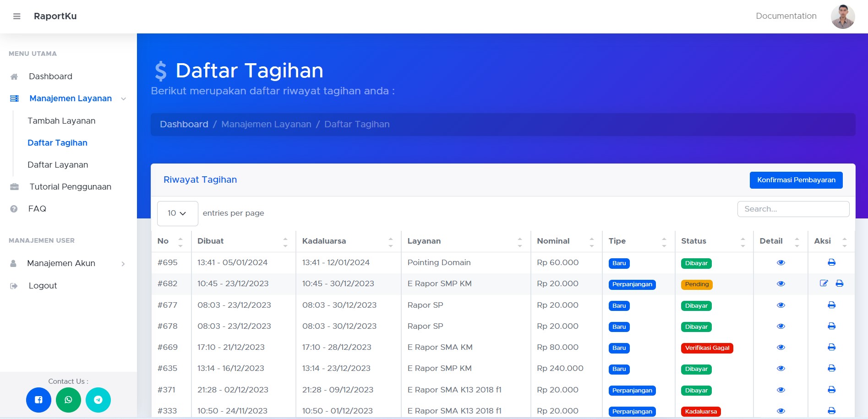868x419 pixels.
Task: Print invoice #695
Action: coord(832,262)
